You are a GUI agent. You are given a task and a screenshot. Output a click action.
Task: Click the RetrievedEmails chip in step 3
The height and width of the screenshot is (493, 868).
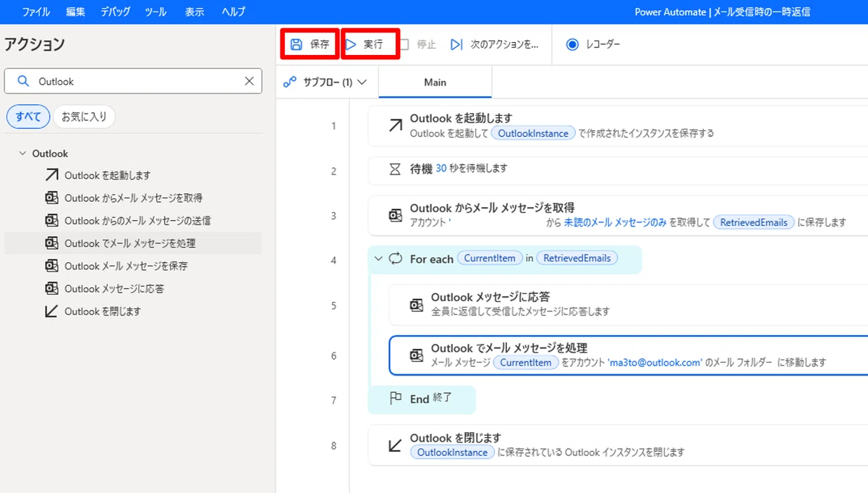[754, 222]
